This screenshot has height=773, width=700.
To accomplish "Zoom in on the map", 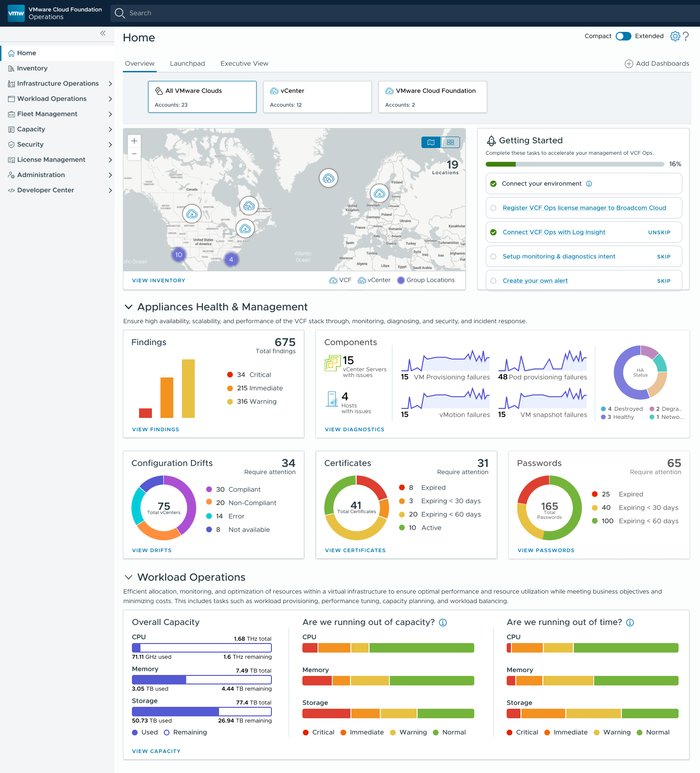I will click(134, 141).
